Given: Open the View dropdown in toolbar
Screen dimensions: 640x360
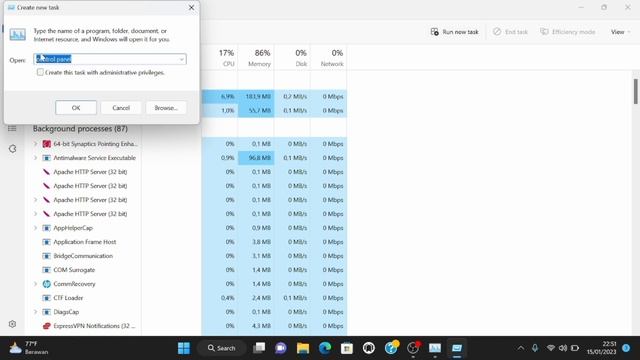Looking at the screenshot, I should [x=620, y=32].
